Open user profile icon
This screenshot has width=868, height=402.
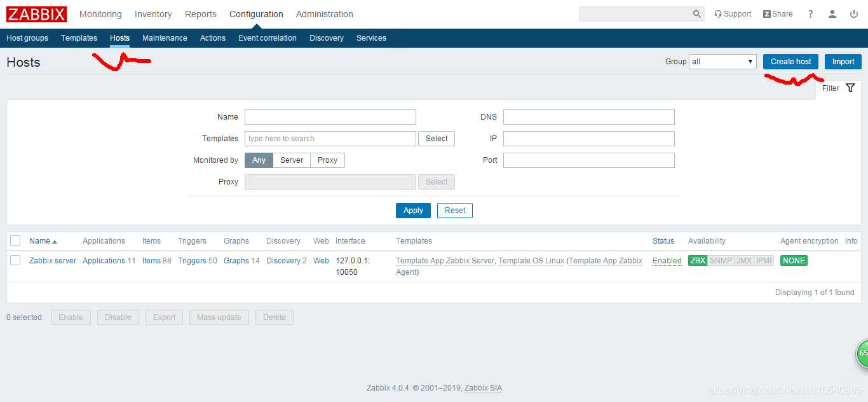click(x=832, y=14)
